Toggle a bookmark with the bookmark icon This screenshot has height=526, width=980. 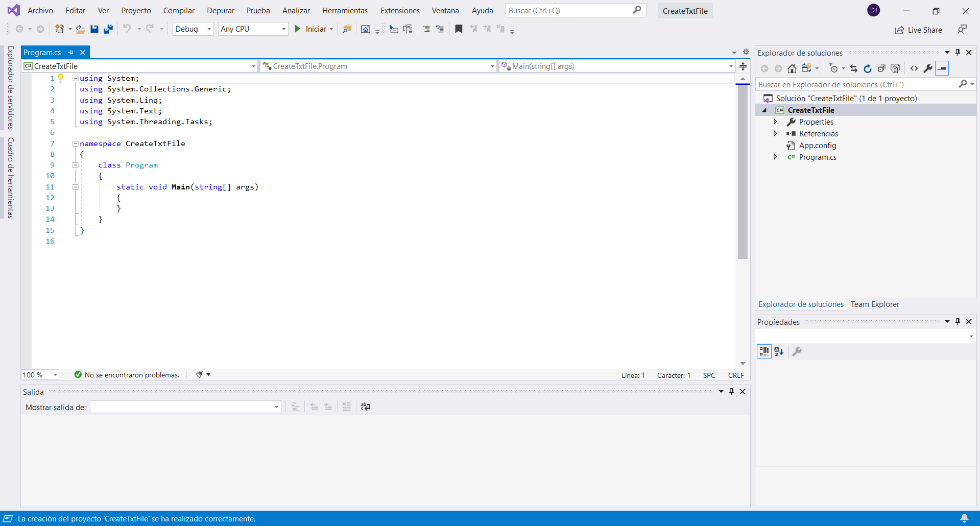[459, 29]
